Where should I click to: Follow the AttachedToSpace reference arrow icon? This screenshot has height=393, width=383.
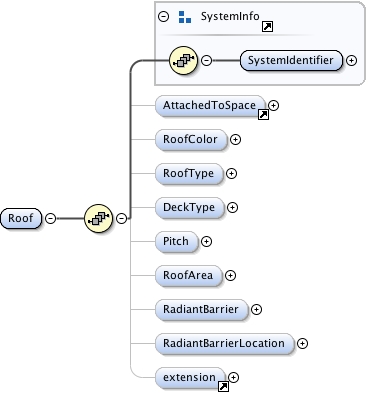pyautogui.click(x=263, y=115)
